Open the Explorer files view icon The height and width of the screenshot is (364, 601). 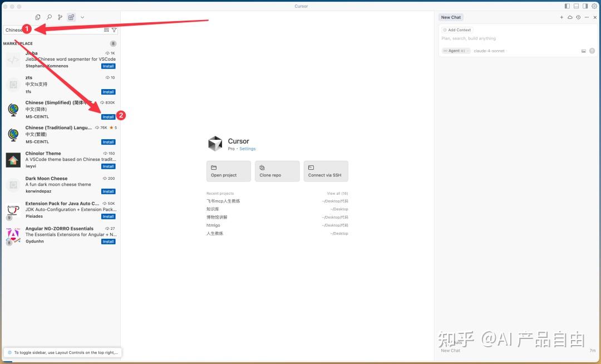(x=38, y=17)
